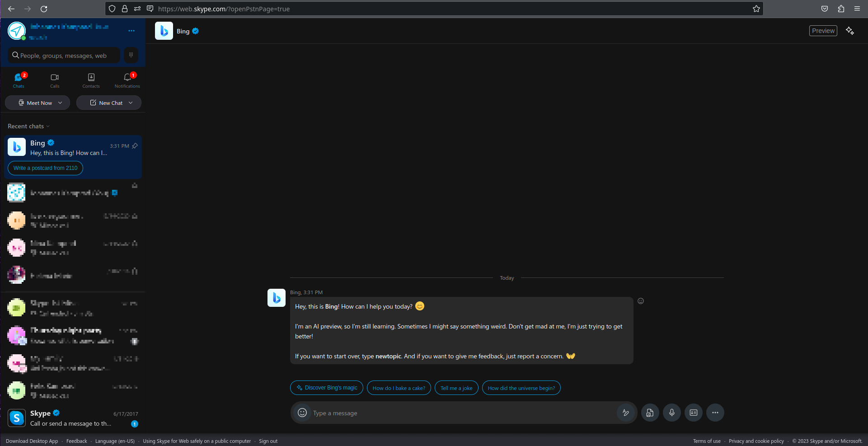Open the more message options ellipsis
The height and width of the screenshot is (446, 868).
coord(715,413)
